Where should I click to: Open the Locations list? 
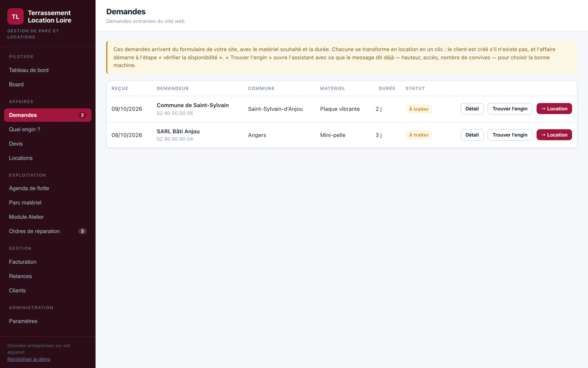click(48, 158)
